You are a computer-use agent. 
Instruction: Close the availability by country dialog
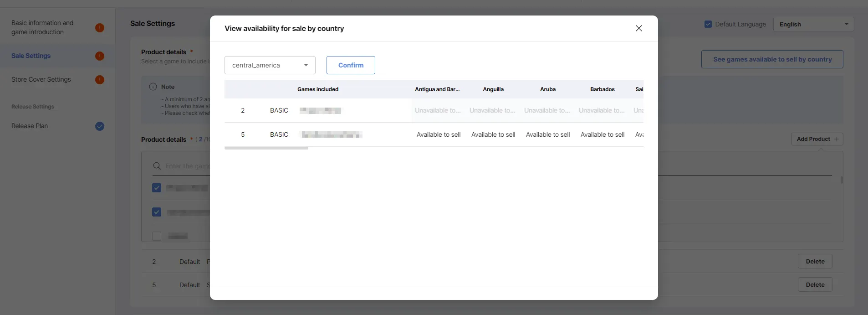[x=639, y=28]
